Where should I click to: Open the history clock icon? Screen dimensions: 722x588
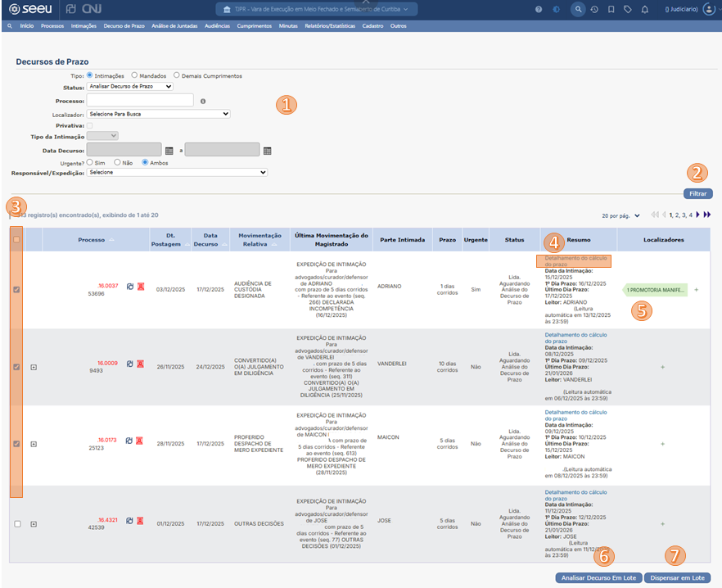coord(594,9)
